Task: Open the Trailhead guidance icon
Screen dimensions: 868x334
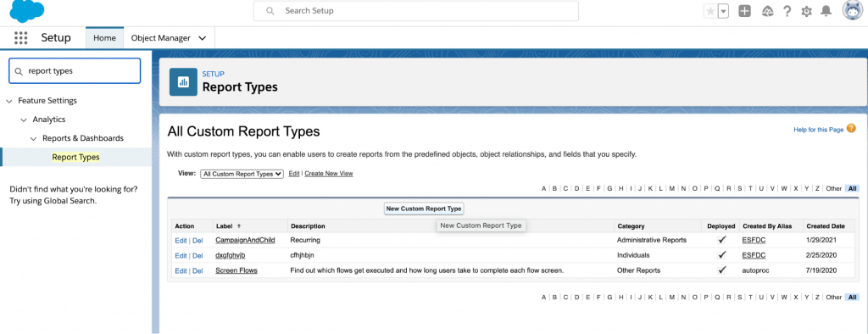Action: [x=767, y=11]
